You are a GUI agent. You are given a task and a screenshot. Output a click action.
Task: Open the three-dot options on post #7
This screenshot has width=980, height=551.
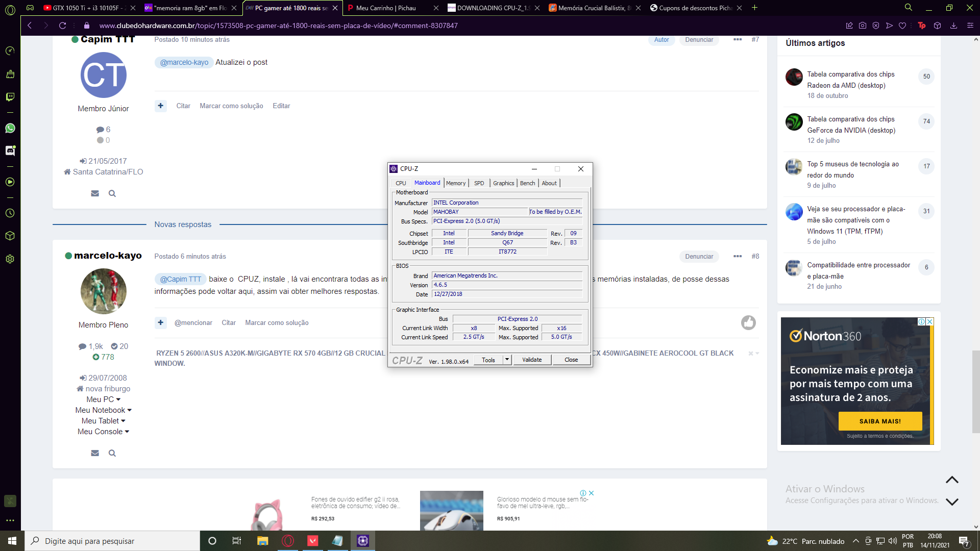coord(738,40)
